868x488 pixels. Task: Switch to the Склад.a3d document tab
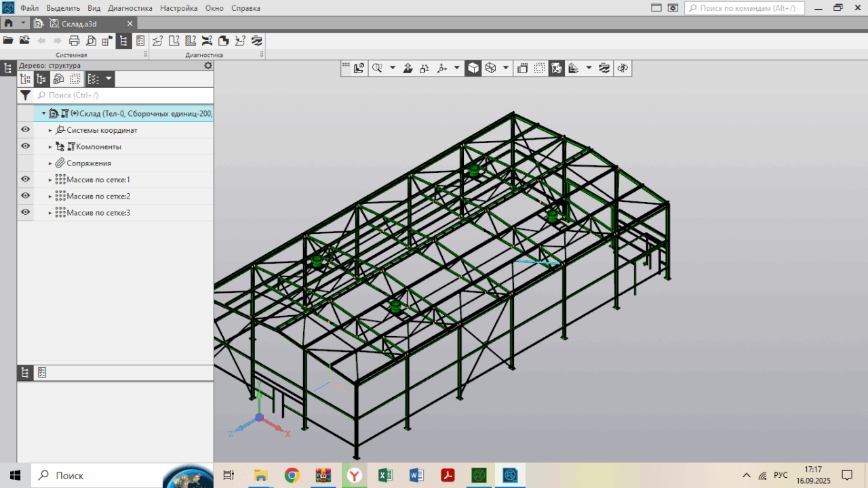79,24
